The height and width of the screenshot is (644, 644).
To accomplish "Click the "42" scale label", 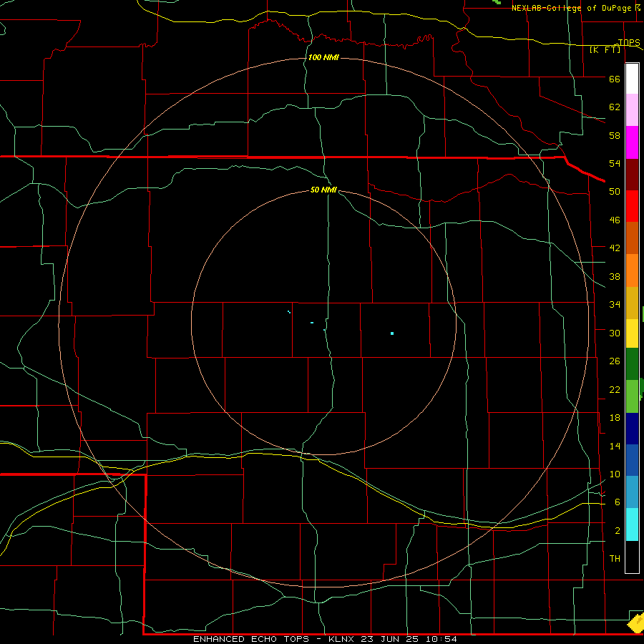I will [615, 248].
